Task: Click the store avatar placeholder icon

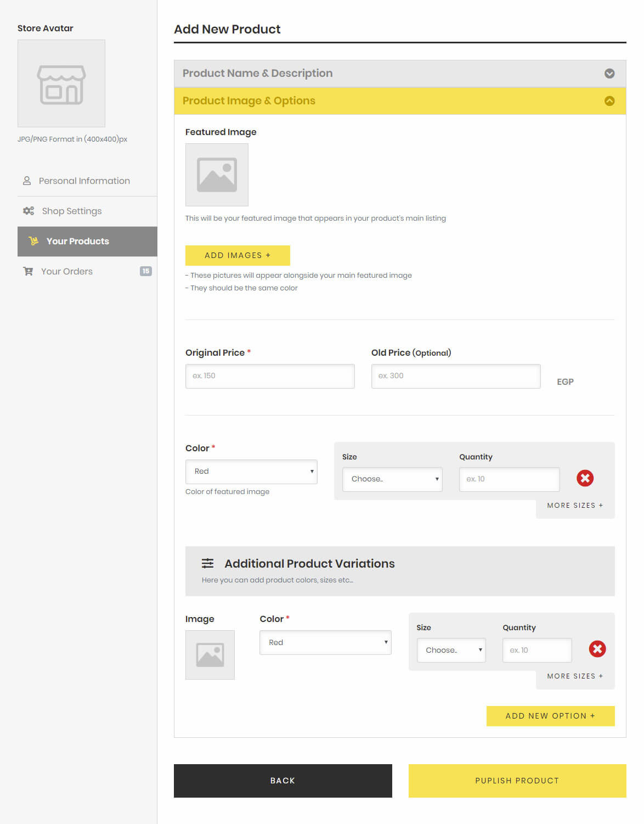Action: click(x=61, y=84)
